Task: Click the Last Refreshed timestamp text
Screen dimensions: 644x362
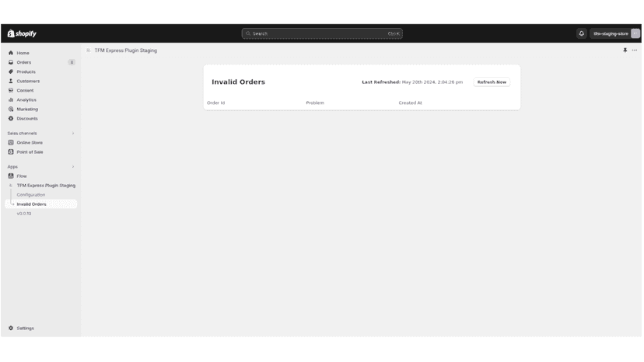Action: [412, 82]
